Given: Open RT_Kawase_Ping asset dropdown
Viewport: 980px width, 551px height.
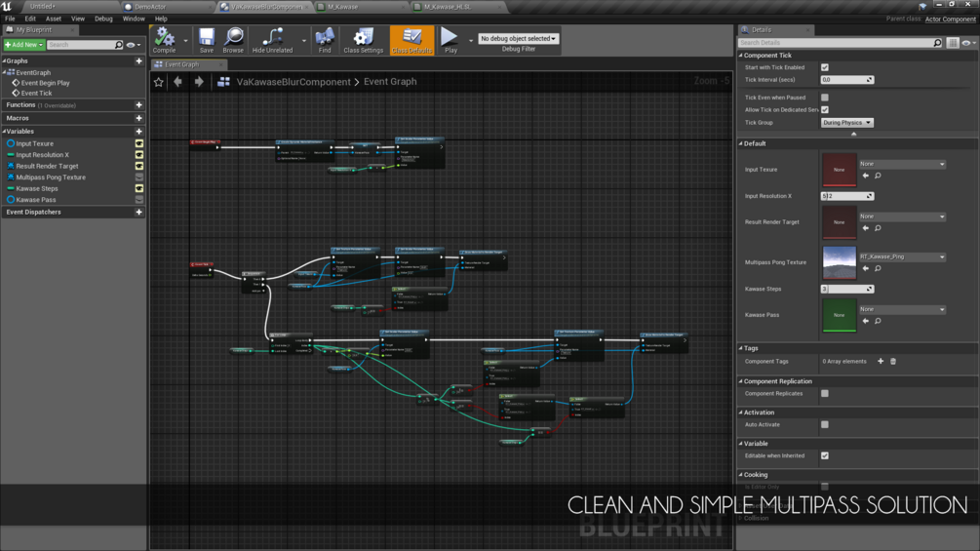Looking at the screenshot, I should point(903,256).
